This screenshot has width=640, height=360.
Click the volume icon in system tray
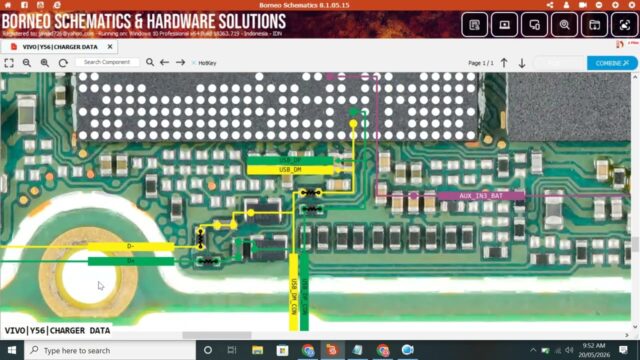pos(569,350)
